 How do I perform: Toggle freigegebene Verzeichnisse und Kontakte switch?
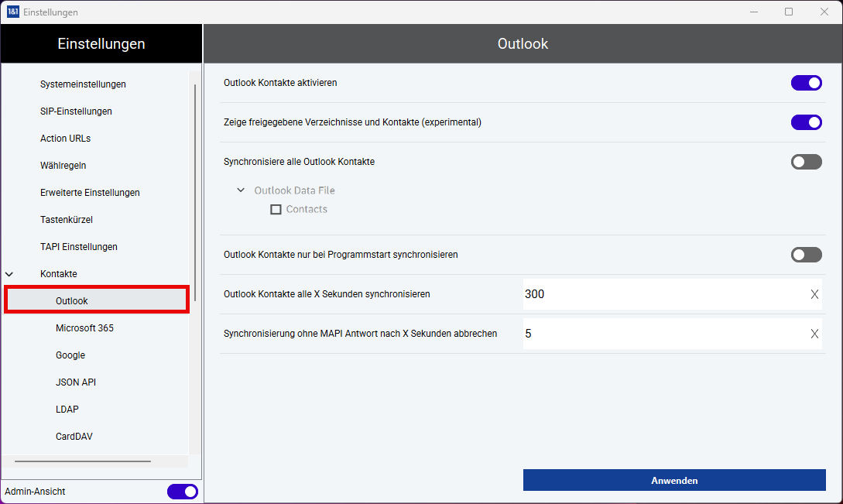[x=806, y=122]
